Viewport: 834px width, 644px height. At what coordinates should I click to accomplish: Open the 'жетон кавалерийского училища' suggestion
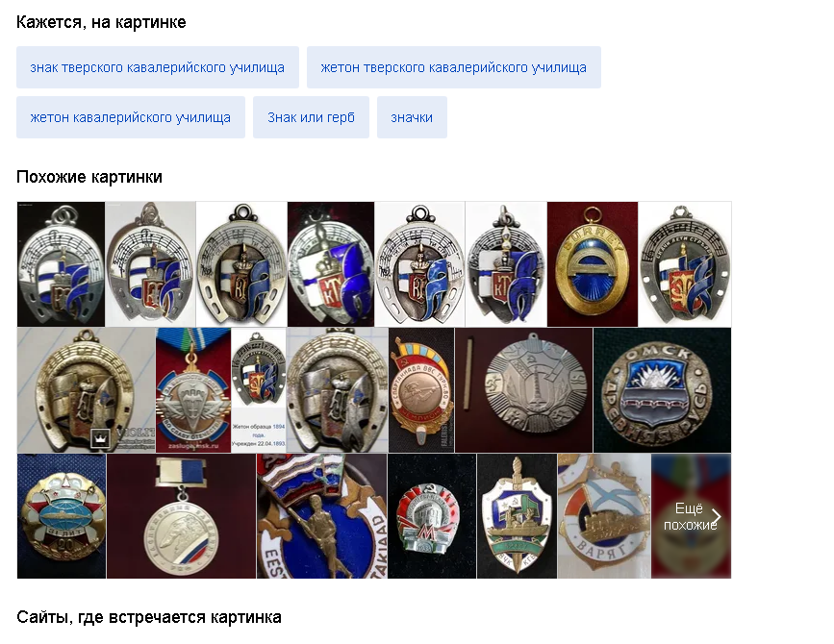point(131,117)
